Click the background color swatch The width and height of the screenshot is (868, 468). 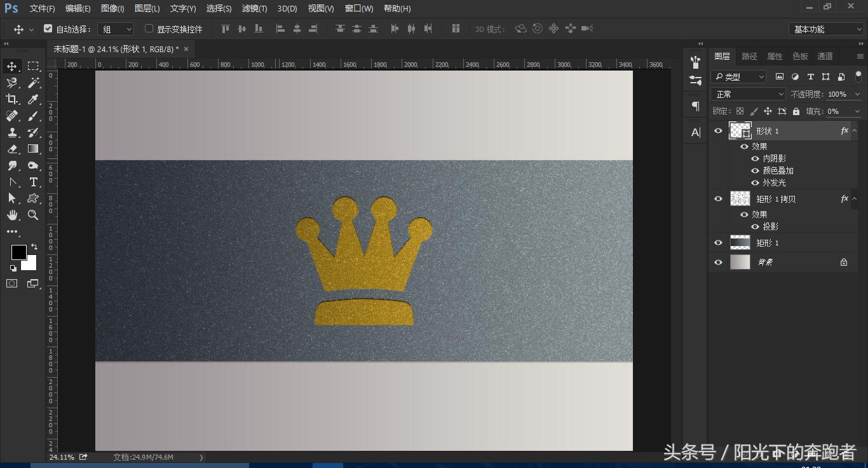[30, 263]
